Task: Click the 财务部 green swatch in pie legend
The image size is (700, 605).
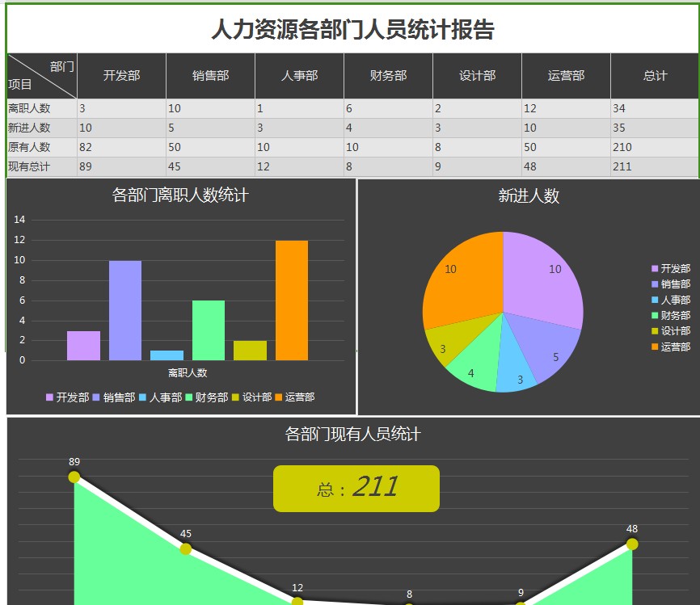Action: tap(655, 316)
